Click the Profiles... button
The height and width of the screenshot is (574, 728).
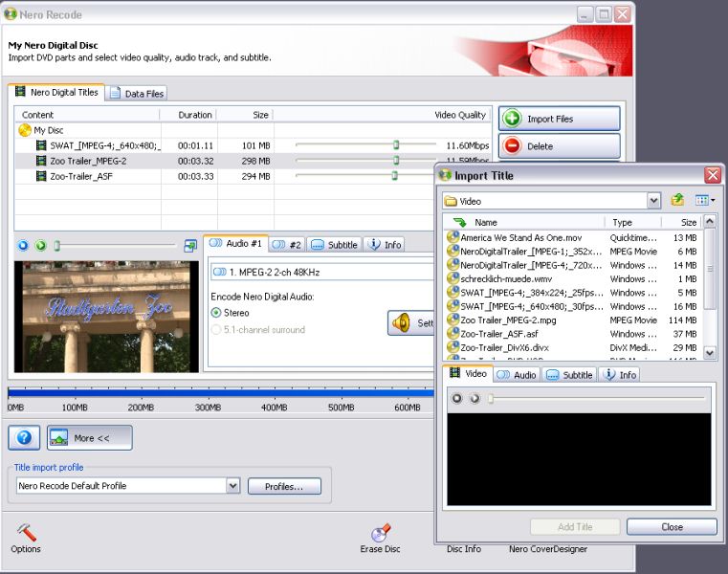pos(284,486)
